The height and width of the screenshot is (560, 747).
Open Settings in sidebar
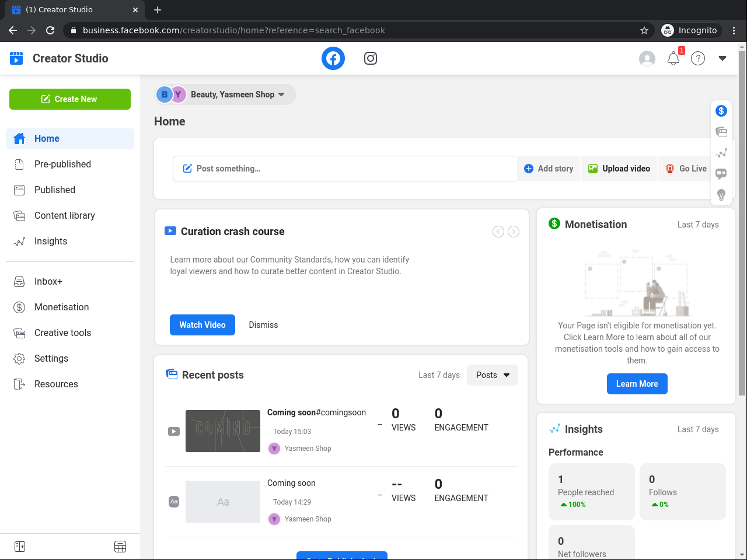coord(70,358)
